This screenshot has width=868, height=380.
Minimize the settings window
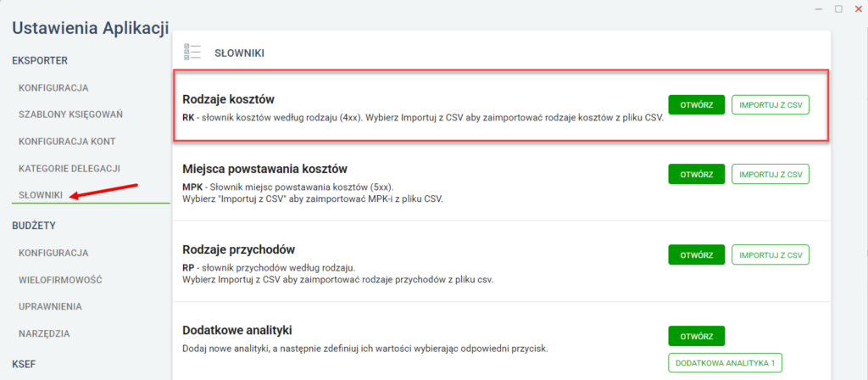[x=819, y=8]
